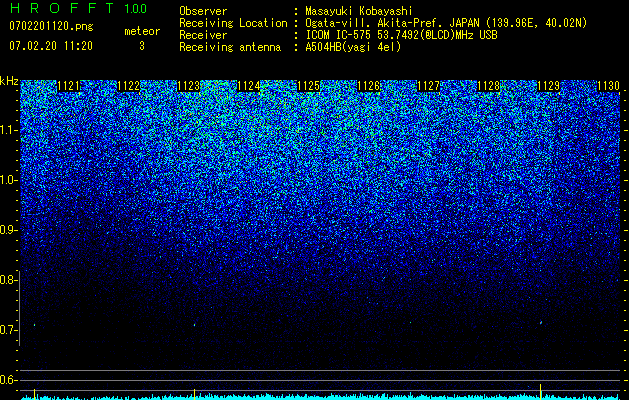Click the 0.8 kHz axis label

8,280
